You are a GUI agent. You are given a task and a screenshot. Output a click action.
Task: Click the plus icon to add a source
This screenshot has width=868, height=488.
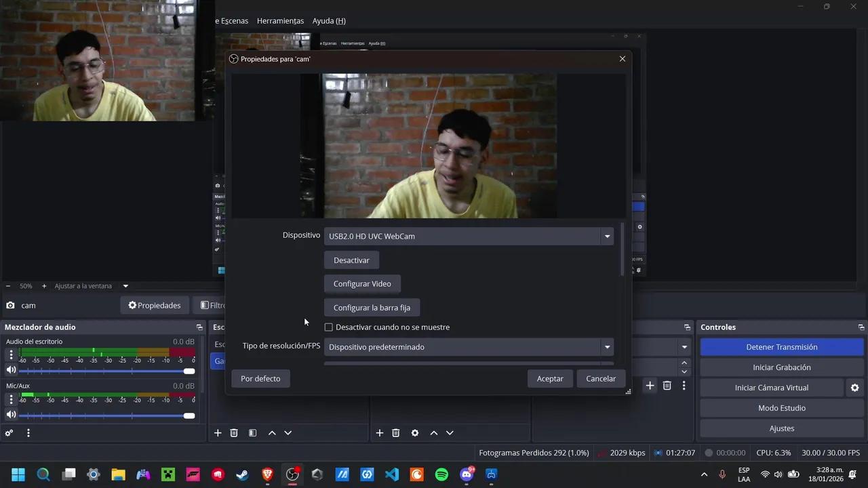pos(379,432)
